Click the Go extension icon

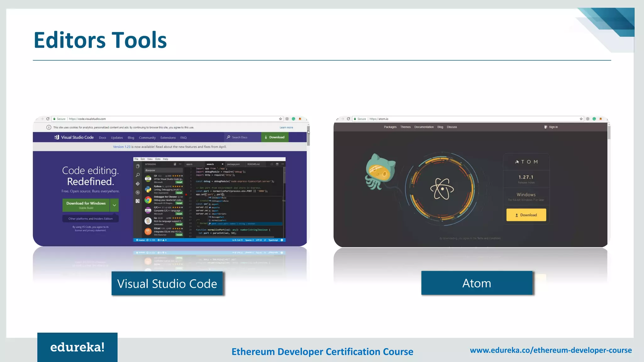click(x=148, y=221)
